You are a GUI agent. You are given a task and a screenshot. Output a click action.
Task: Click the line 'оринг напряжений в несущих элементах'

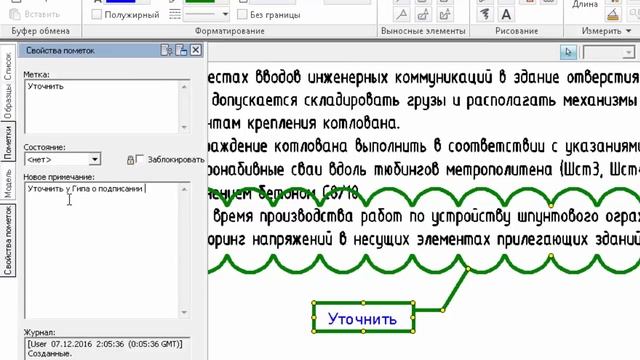coord(424,239)
